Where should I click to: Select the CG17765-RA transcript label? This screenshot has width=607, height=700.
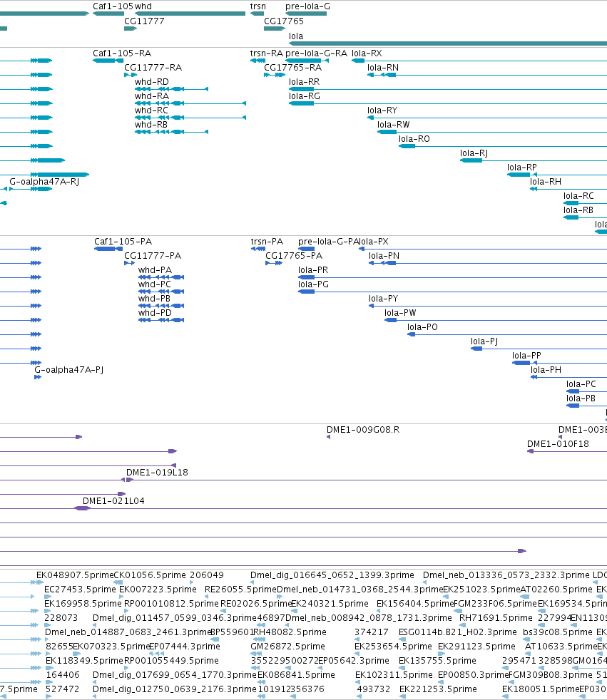pos(292,68)
